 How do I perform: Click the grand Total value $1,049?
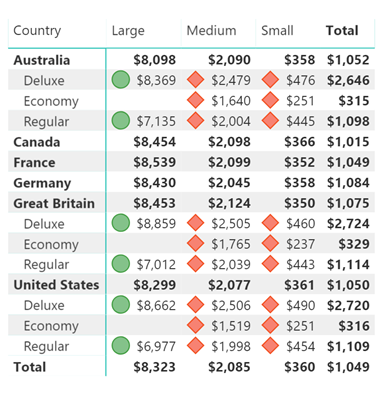click(348, 367)
